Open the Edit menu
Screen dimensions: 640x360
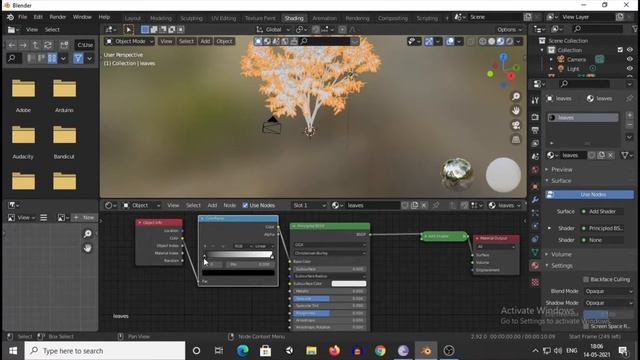click(x=38, y=17)
